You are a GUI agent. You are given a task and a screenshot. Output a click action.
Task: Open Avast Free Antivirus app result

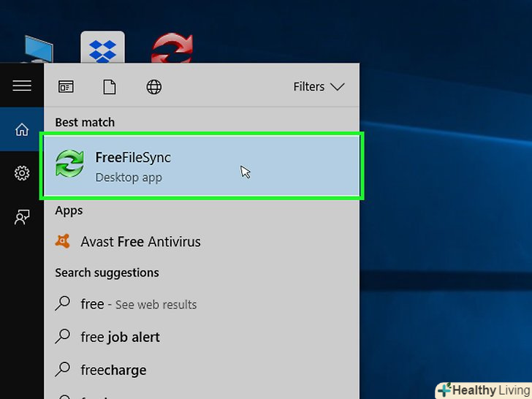(202, 242)
